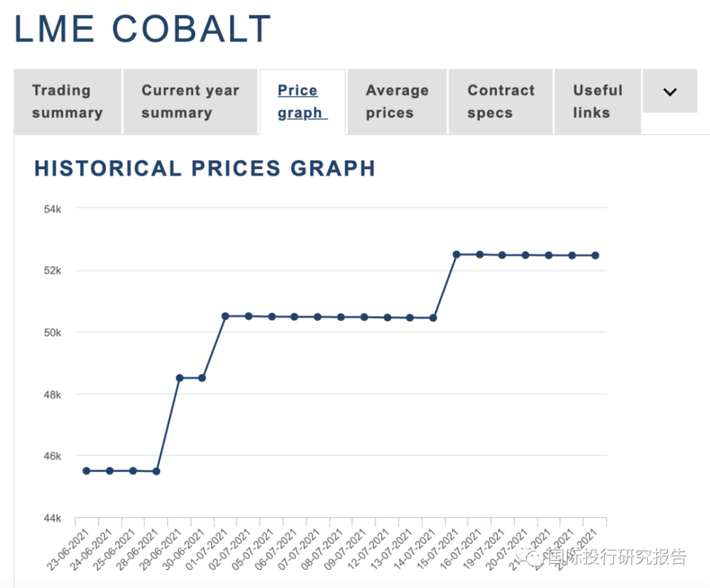Open the Average prices tab
The width and height of the screenshot is (710, 588).
point(397,102)
